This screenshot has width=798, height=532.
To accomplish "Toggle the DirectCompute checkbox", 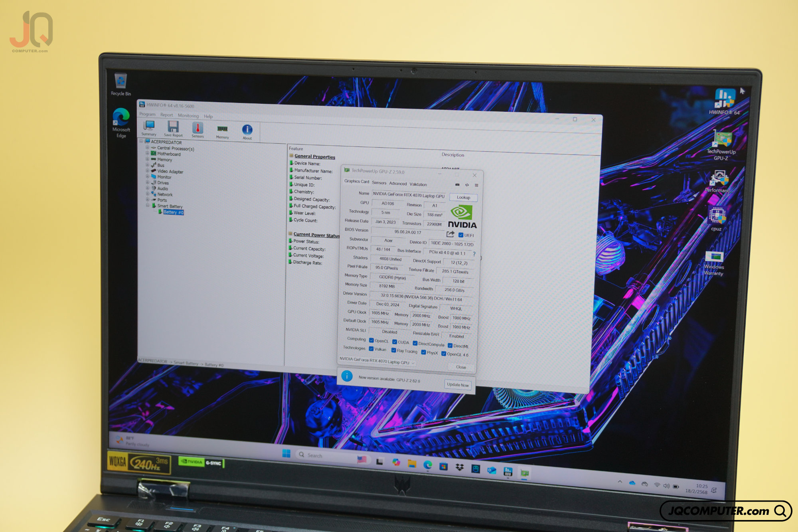I will pos(415,343).
